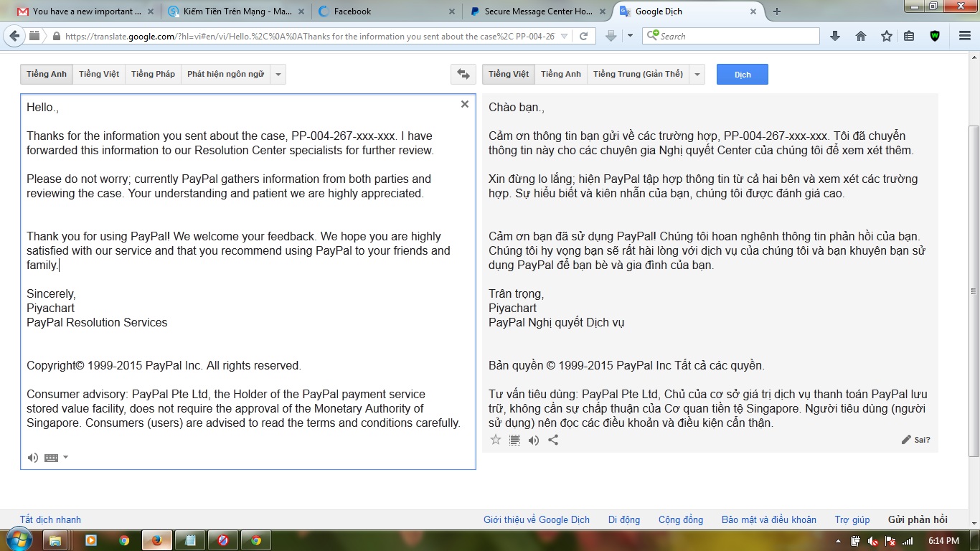Click the network signal tray icon
The width and height of the screenshot is (980, 551).
click(x=908, y=540)
